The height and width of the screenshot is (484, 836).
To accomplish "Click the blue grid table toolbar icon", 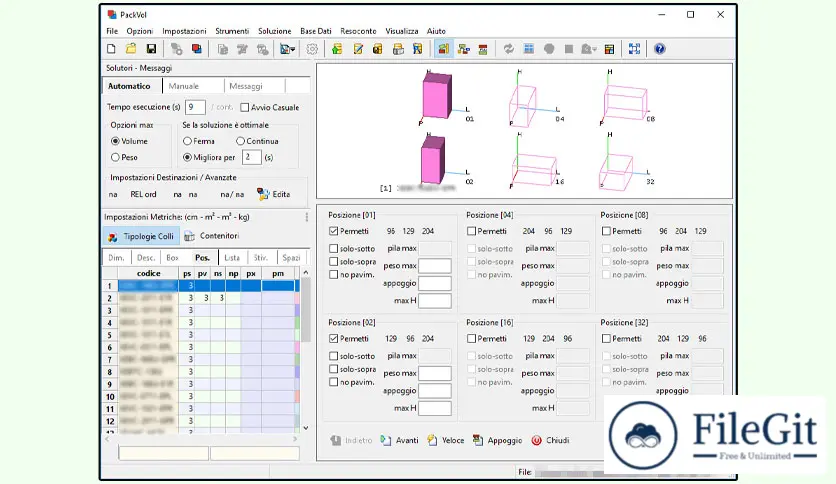I will click(529, 49).
